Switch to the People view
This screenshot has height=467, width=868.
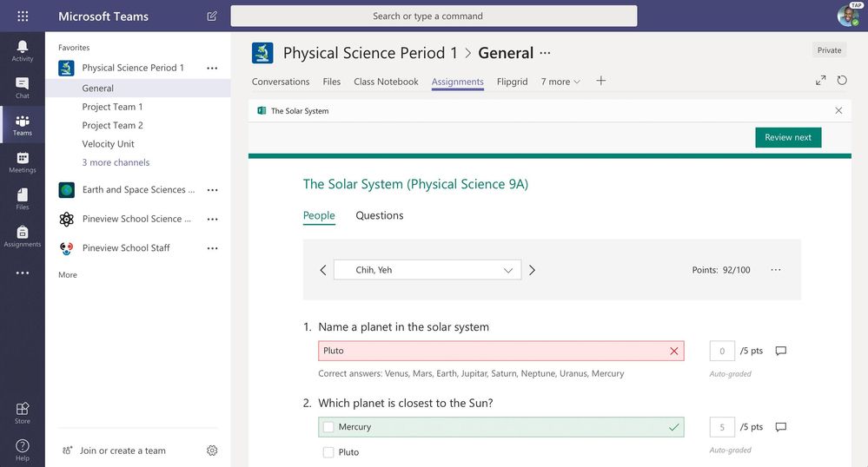click(319, 216)
